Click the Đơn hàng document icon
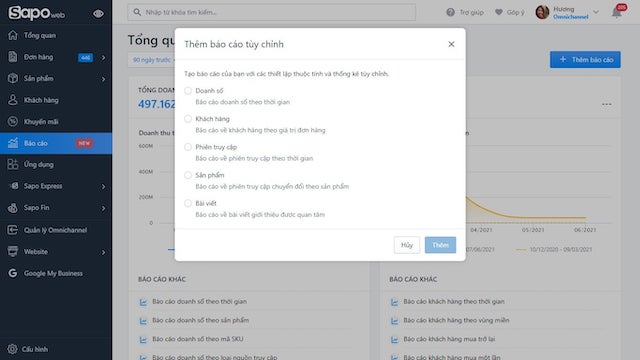This screenshot has width=640, height=360. (13, 57)
